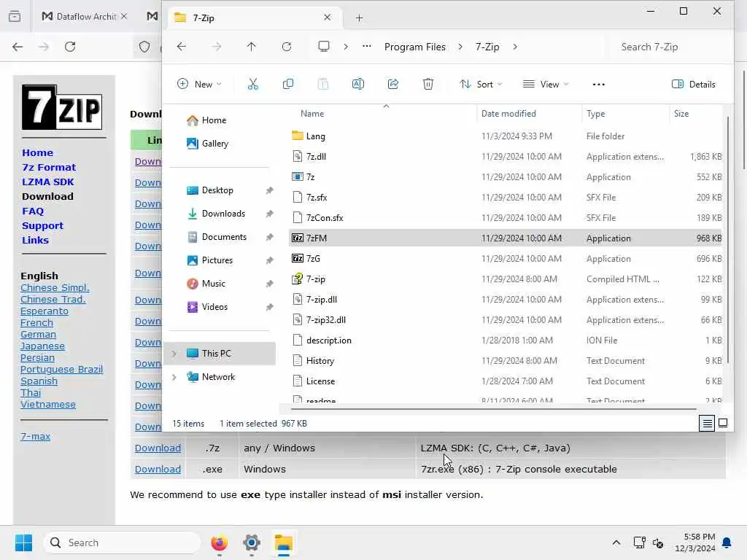This screenshot has width=747, height=560.
Task: Click the Lang folder icon
Action: click(298, 136)
